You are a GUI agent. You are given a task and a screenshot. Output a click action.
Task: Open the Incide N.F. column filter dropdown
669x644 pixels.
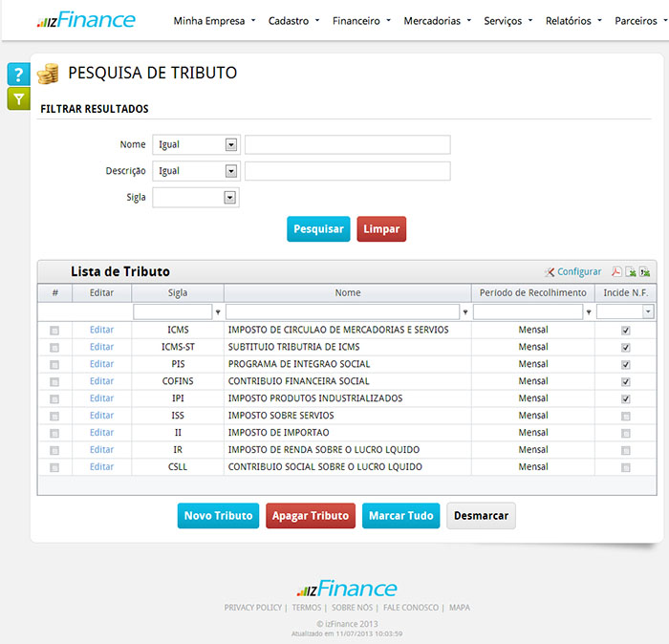click(x=648, y=311)
